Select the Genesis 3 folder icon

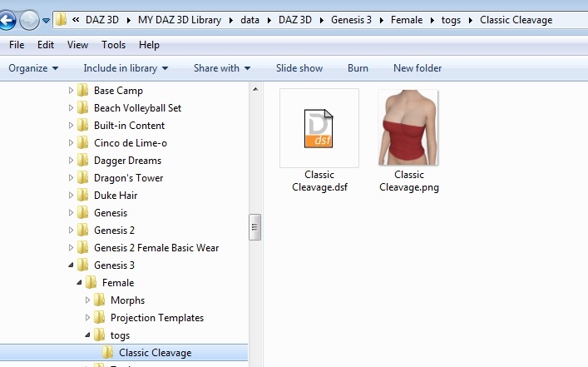tap(83, 265)
